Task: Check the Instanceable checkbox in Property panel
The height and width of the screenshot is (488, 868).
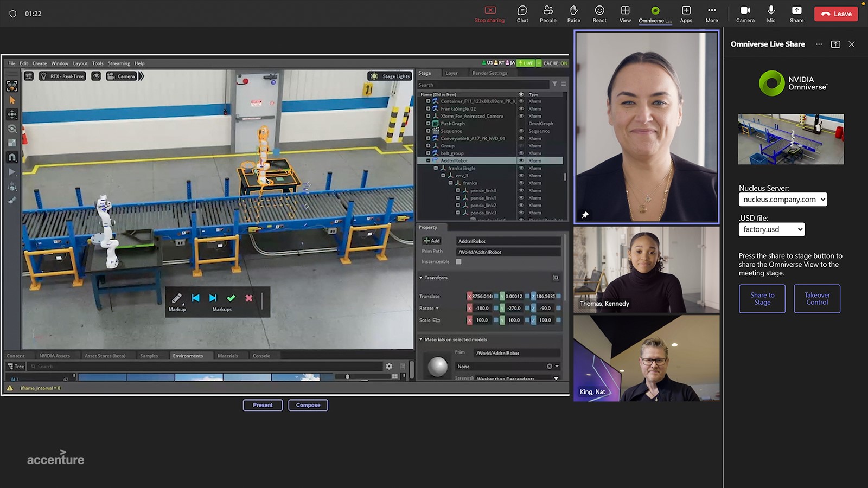Action: pos(458,261)
